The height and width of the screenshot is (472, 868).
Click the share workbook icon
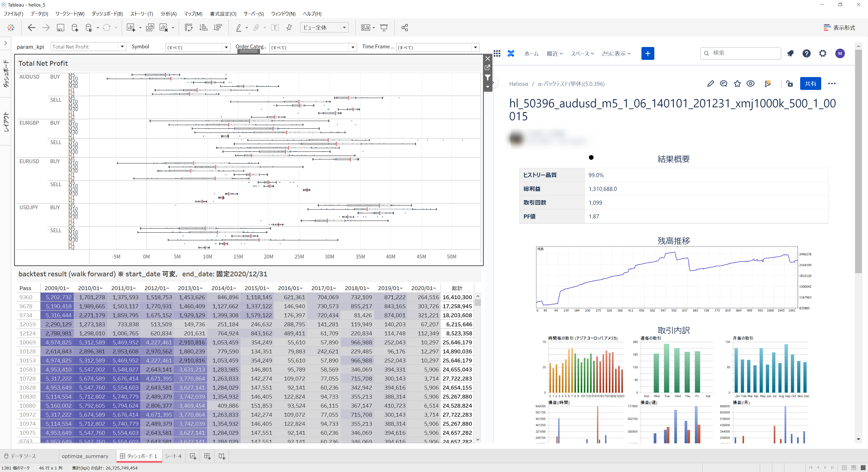(x=405, y=28)
